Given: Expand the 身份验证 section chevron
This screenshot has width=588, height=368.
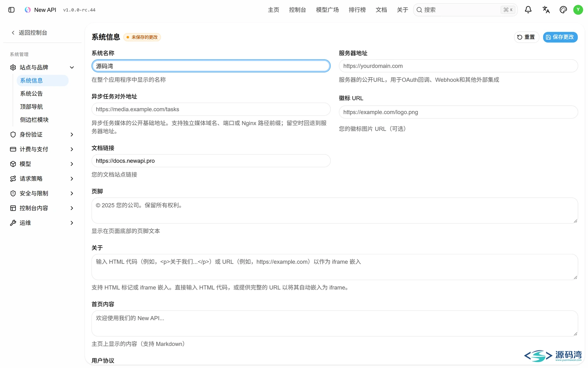Looking at the screenshot, I should click(x=72, y=135).
